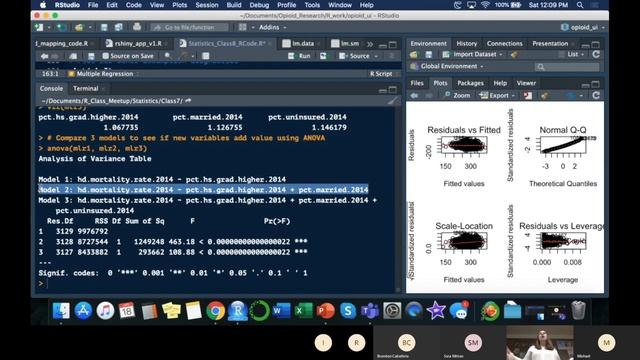This screenshot has height=360, width=640.
Task: Click the Residuals vs Fitted plot
Action: click(x=464, y=145)
